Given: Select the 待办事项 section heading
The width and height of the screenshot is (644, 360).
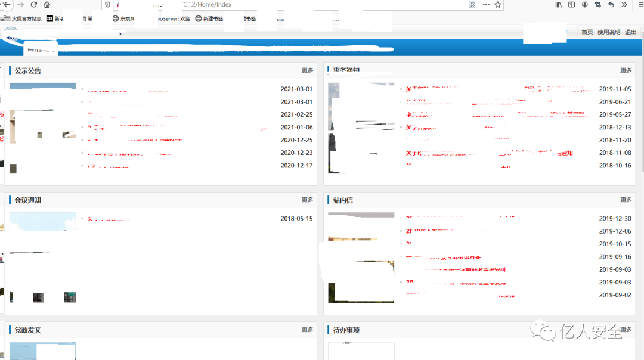Looking at the screenshot, I should click(x=346, y=330).
